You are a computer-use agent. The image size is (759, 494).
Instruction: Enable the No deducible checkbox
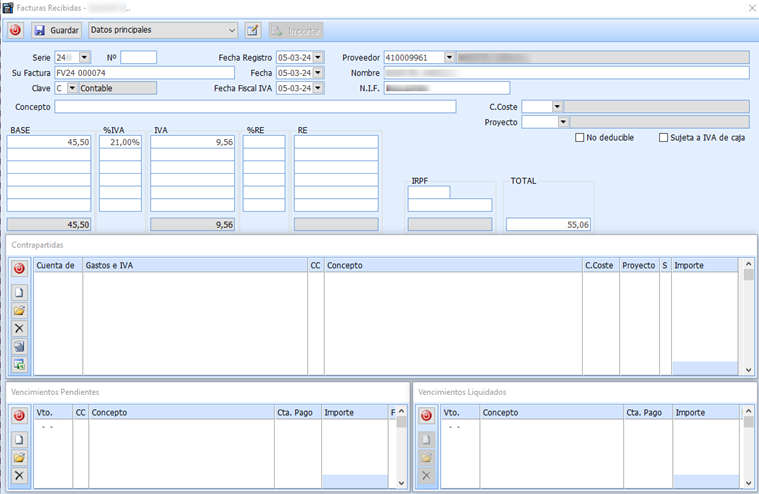coord(580,138)
